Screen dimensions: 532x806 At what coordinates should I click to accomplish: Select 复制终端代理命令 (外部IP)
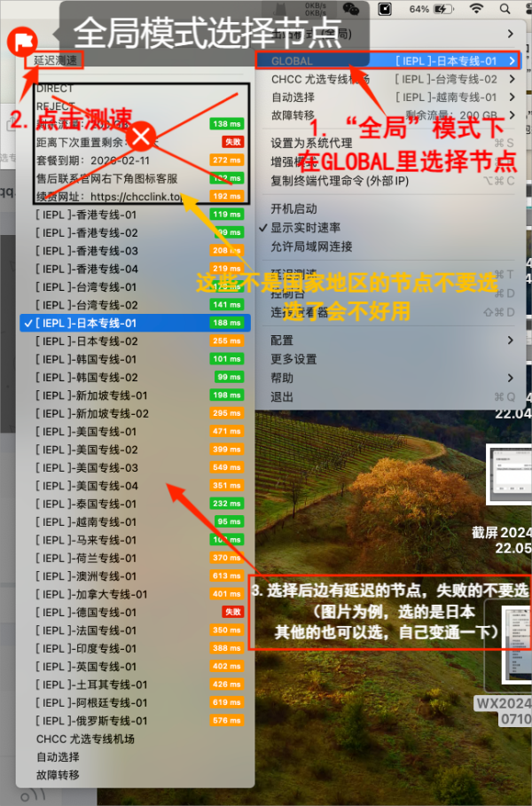click(388, 181)
